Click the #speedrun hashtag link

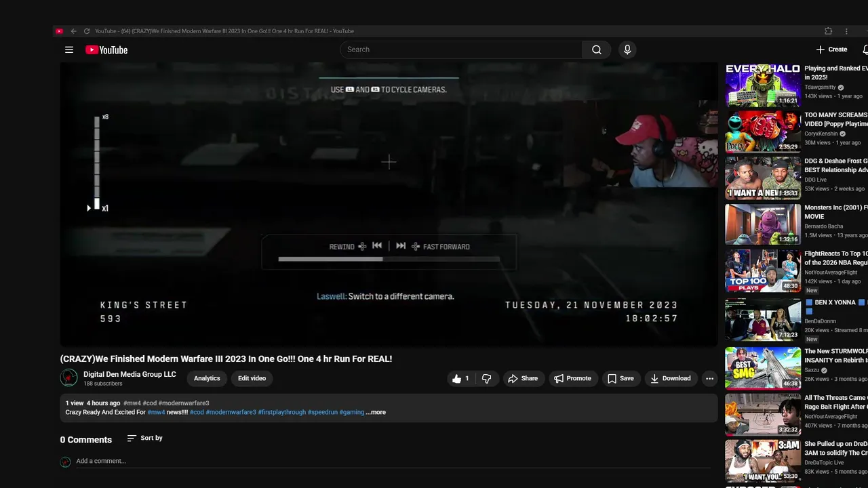pos(322,412)
